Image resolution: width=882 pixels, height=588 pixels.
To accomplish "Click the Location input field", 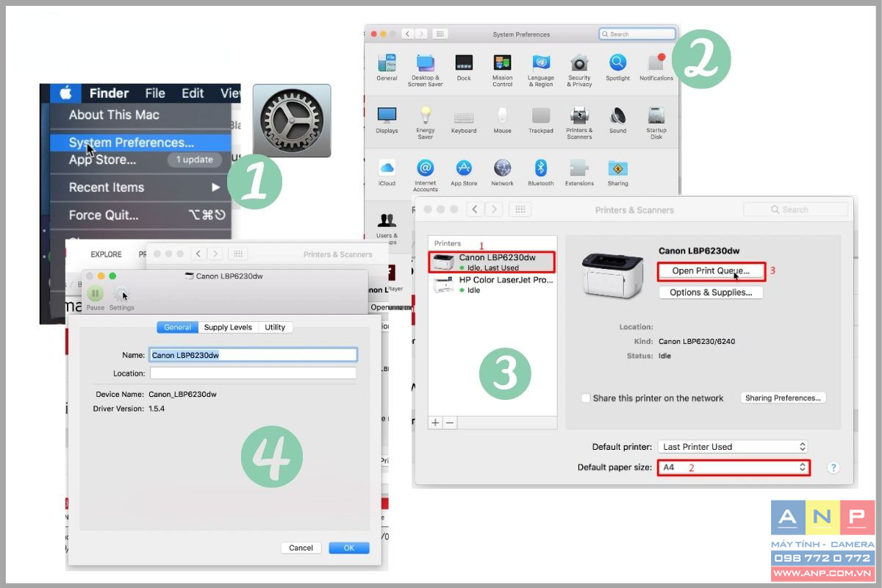I will coord(254,373).
